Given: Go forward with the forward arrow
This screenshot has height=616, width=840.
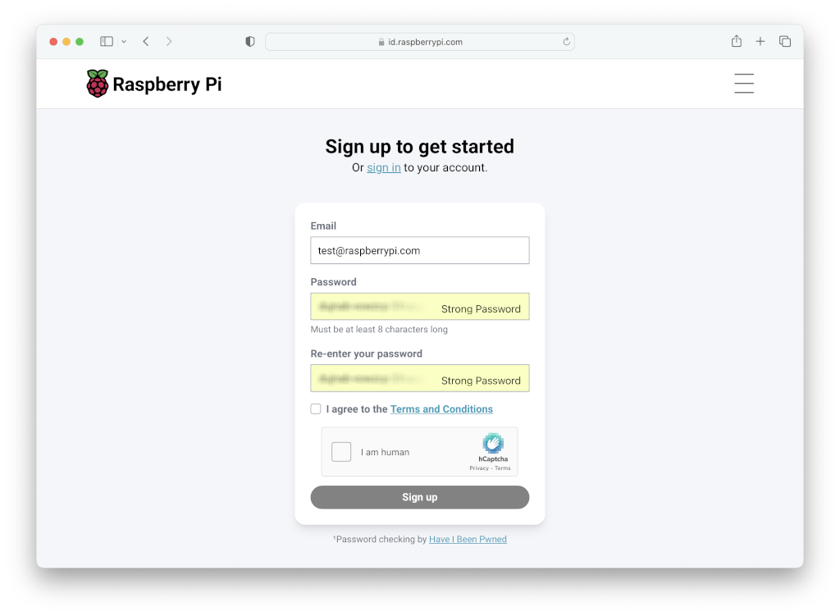Looking at the screenshot, I should (169, 41).
